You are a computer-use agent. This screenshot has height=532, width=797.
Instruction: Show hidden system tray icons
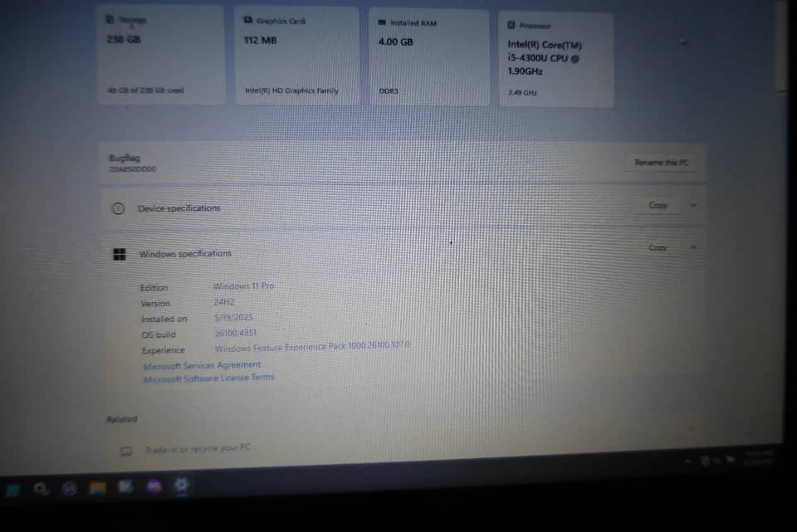pyautogui.click(x=687, y=461)
